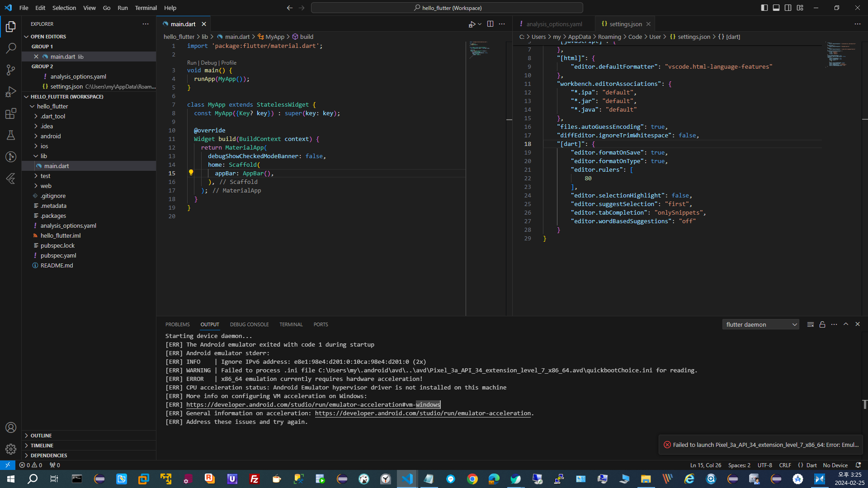Open Windows Start menu
Image resolution: width=868 pixels, height=488 pixels.
11,479
